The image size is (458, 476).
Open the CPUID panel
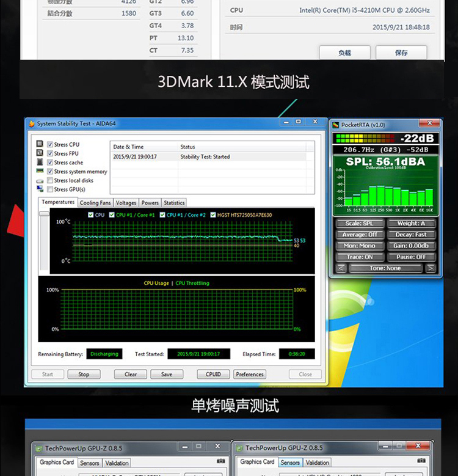click(213, 375)
